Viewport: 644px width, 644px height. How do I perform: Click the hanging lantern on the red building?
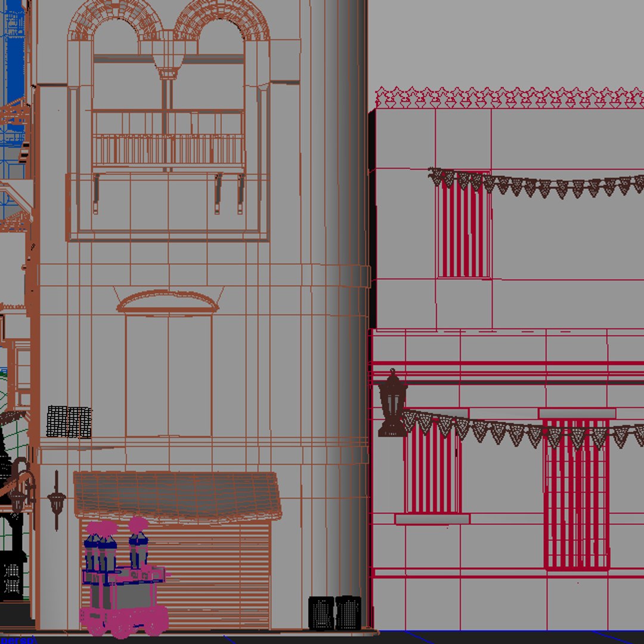click(392, 403)
